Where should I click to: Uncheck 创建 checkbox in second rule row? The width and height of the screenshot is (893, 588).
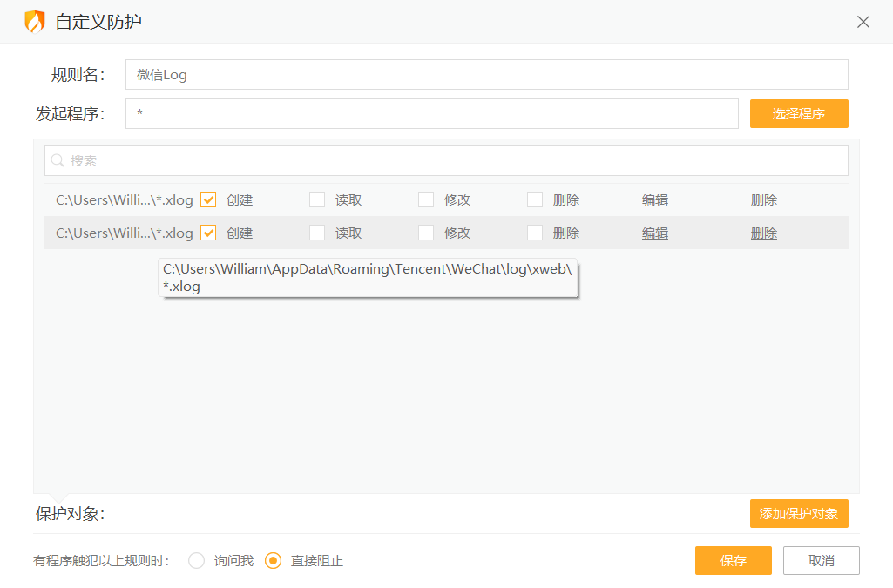click(208, 233)
